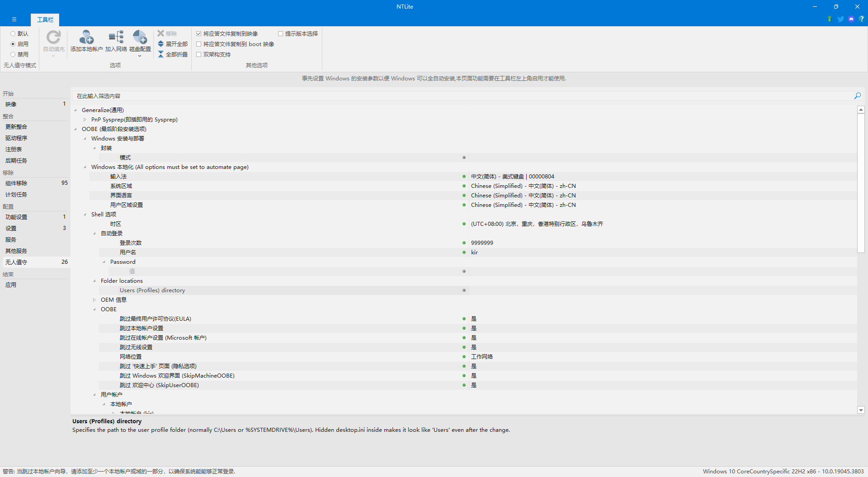
Task: Click the hamburger menu icon
Action: 14,19
